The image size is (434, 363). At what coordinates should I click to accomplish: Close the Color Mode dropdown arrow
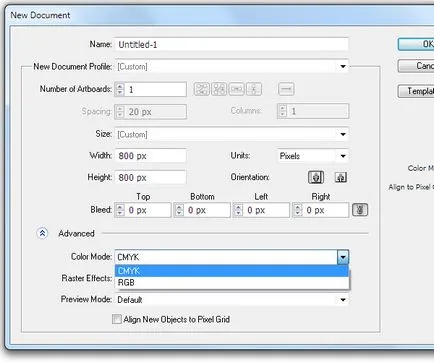coord(343,257)
